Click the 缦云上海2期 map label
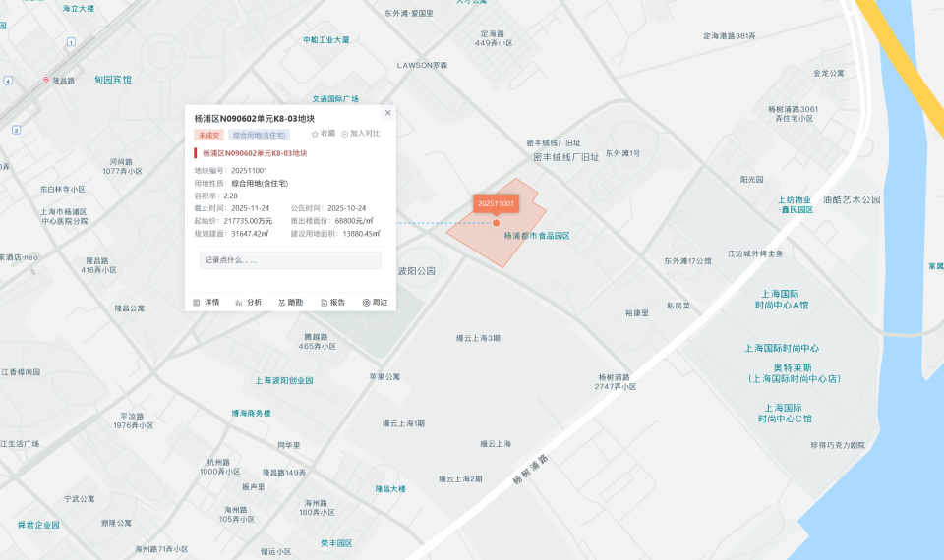Image resolution: width=944 pixels, height=560 pixels. (x=460, y=479)
